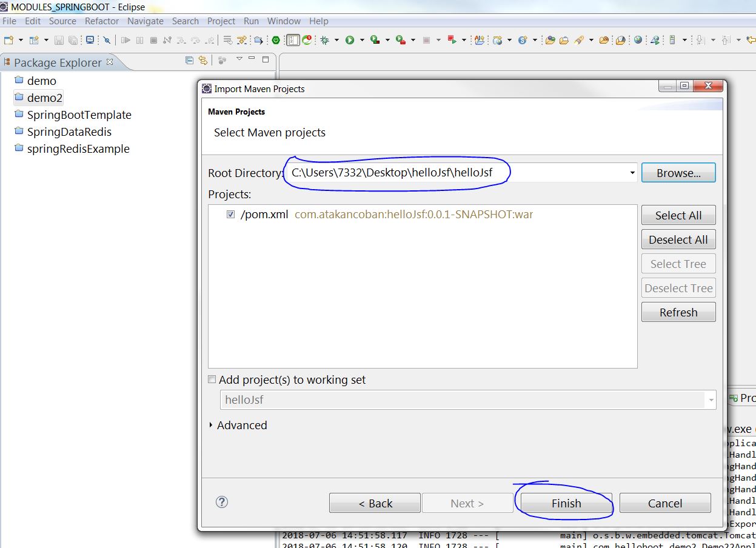Click the Package Explorer tab
The height and width of the screenshot is (548, 756).
point(58,62)
